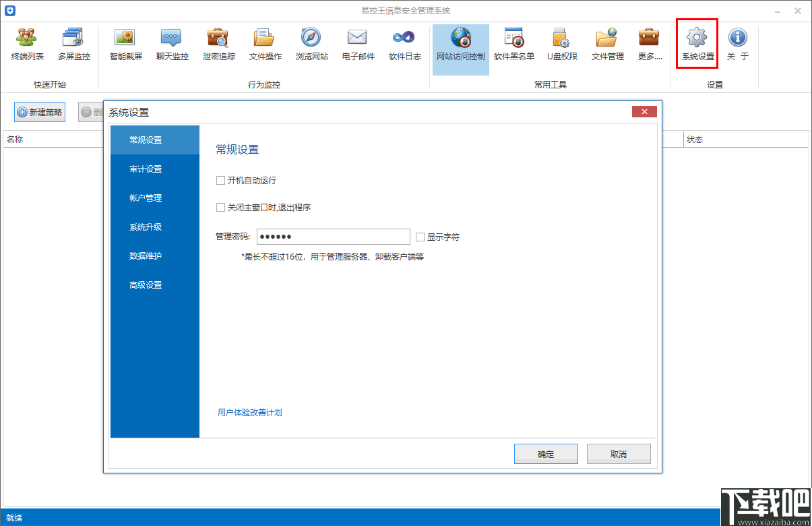Image resolution: width=812 pixels, height=526 pixels.
Task: Click inside the 管理密码 password field
Action: 333,236
